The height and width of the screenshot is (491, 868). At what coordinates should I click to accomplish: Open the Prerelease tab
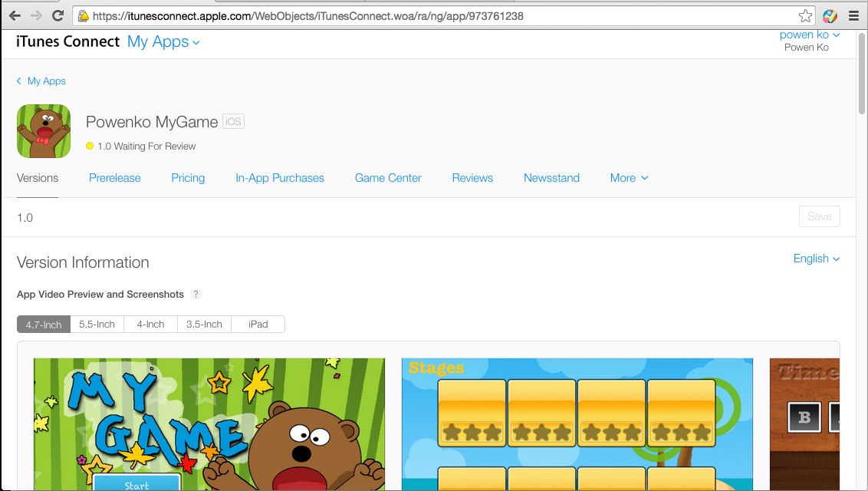tap(114, 178)
